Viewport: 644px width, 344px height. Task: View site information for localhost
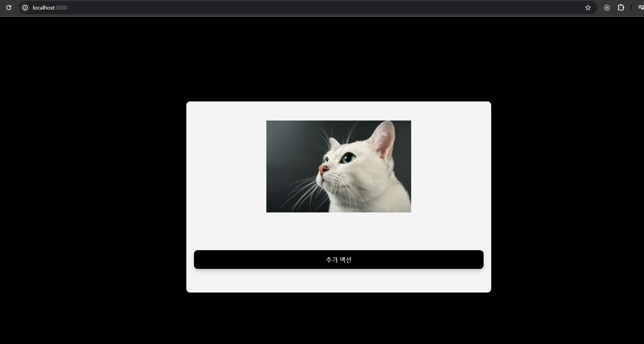(x=25, y=8)
